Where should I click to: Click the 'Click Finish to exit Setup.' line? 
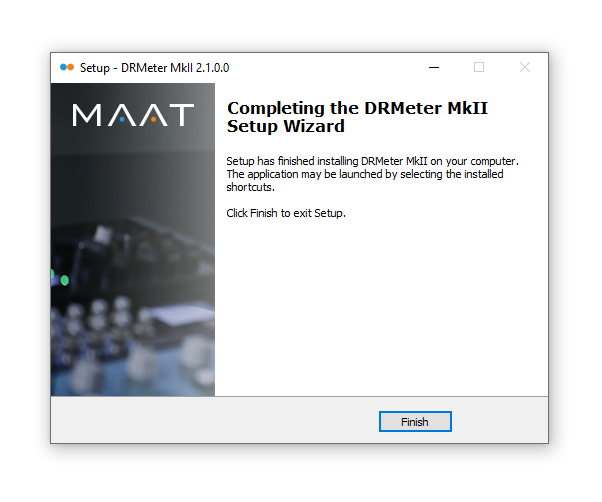[x=286, y=213]
